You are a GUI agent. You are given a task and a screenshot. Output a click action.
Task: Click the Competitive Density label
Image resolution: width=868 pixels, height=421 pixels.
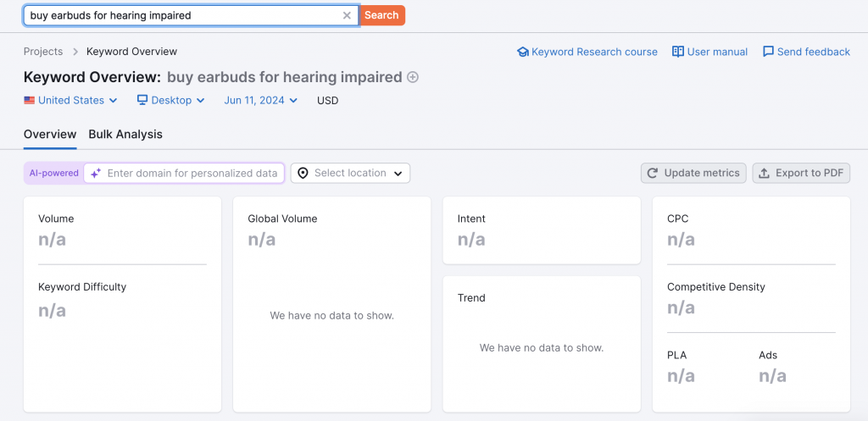tap(715, 287)
